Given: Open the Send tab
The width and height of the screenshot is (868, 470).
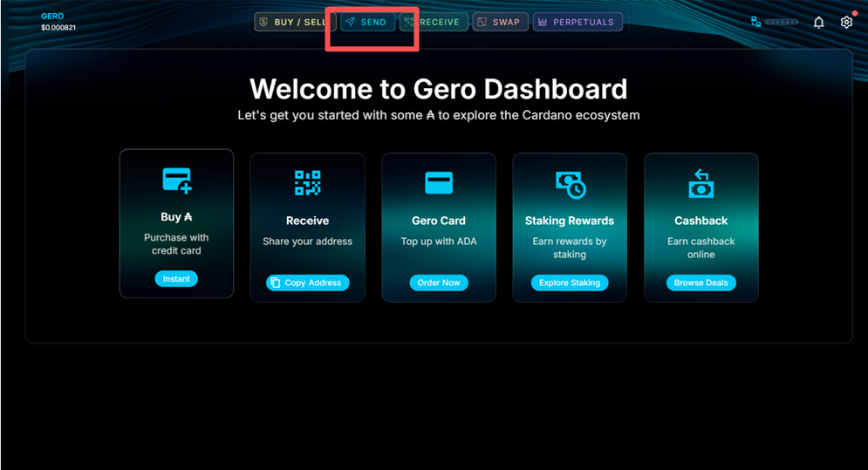Looking at the screenshot, I should tap(367, 22).
